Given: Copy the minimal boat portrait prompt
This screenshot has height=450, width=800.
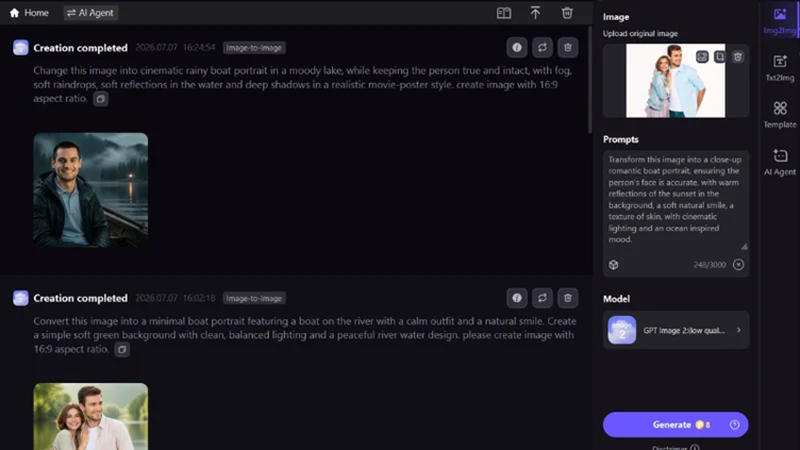Looking at the screenshot, I should [122, 349].
